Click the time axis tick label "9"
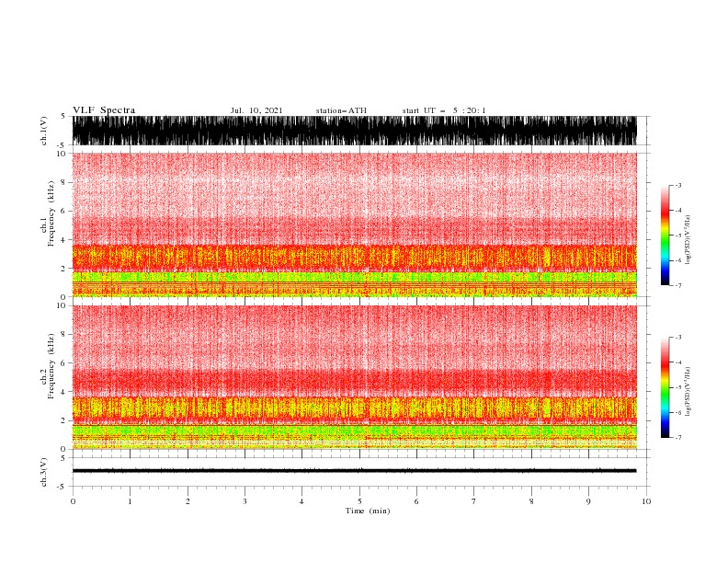The width and height of the screenshot is (728, 563). tap(588, 501)
